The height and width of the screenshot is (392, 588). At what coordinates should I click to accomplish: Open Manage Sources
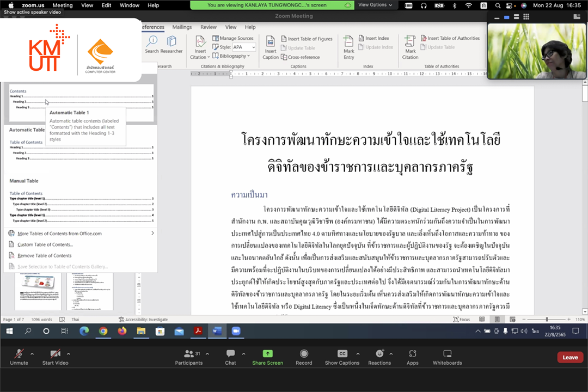click(x=233, y=38)
